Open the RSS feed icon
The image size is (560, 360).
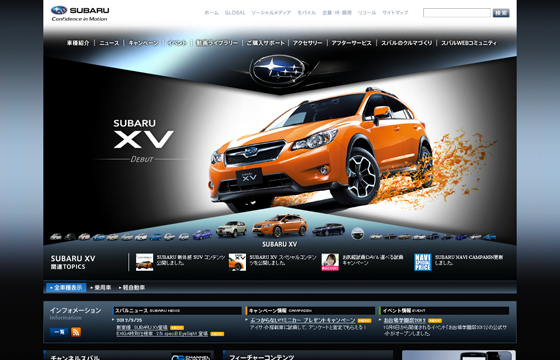point(76,332)
